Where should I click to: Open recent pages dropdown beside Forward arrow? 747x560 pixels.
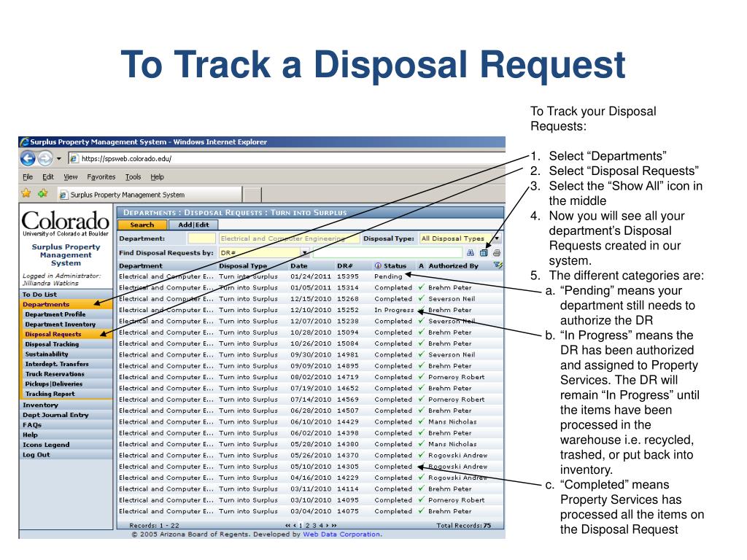(59, 158)
